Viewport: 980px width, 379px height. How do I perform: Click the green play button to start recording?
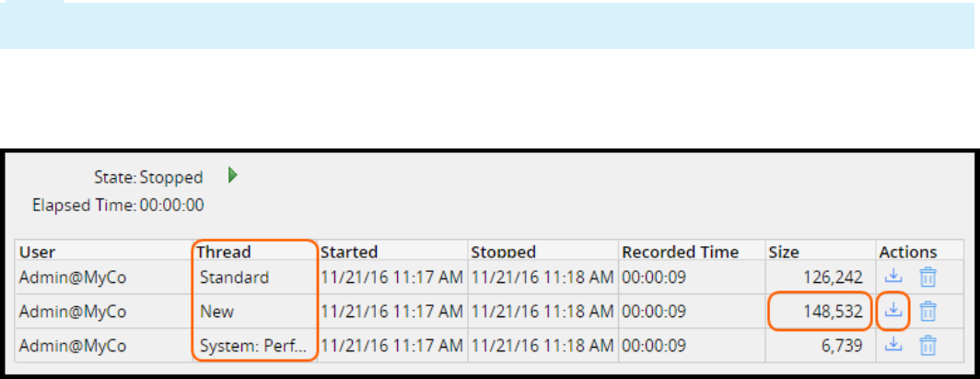[233, 176]
